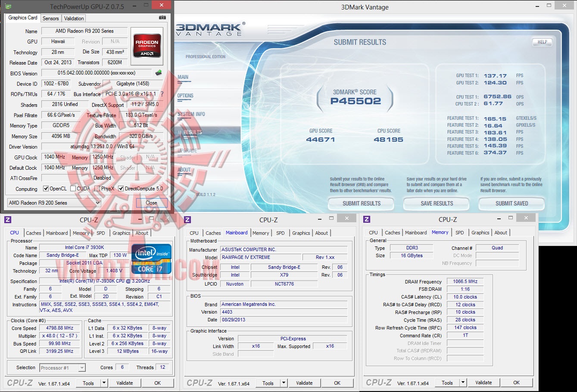577x392 pixels.
Task: Click the Intel Core i7 logo badge
Action: point(151,259)
